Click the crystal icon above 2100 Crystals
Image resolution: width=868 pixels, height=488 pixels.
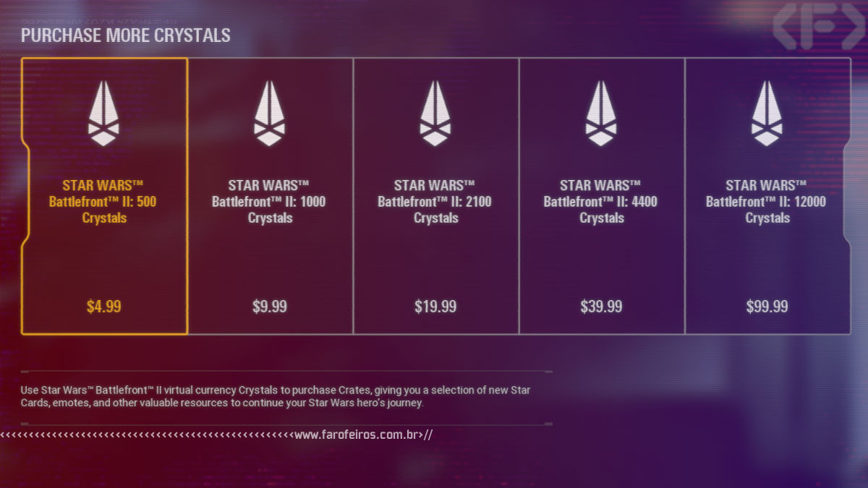[435, 113]
